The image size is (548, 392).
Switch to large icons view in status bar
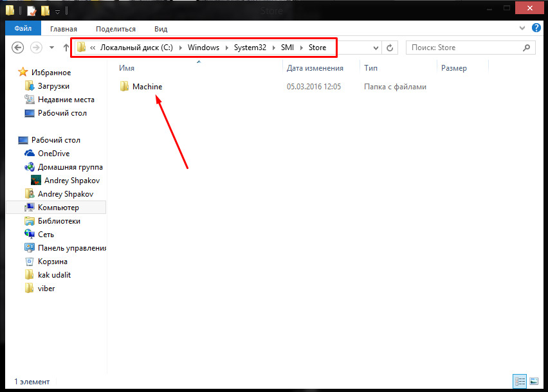[533, 381]
